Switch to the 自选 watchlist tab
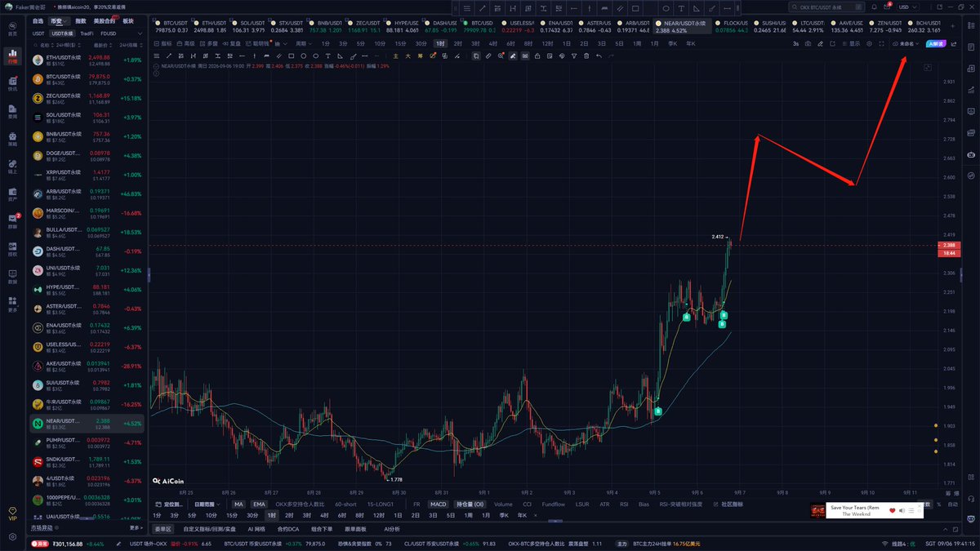This screenshot has height=551, width=980. click(x=38, y=20)
